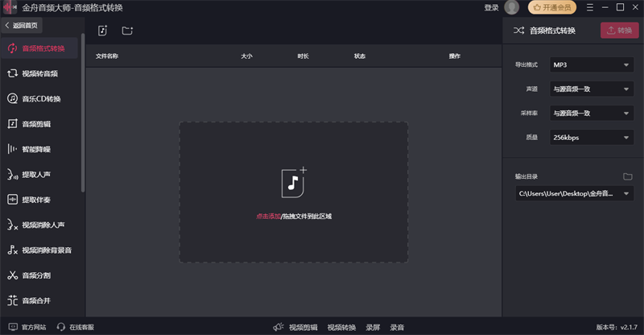Click the 文件名称 column header
Image resolution: width=644 pixels, height=335 pixels.
(x=107, y=56)
